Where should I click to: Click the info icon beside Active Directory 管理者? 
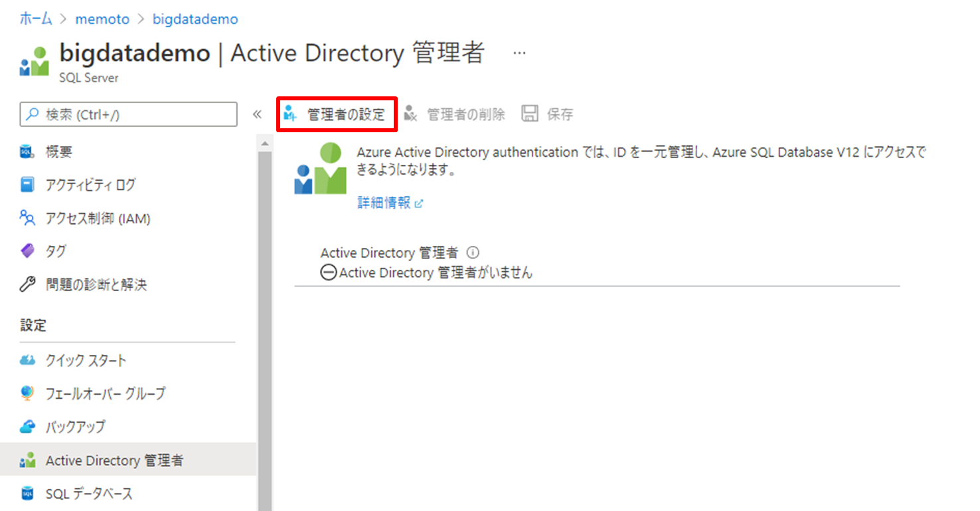click(x=473, y=253)
